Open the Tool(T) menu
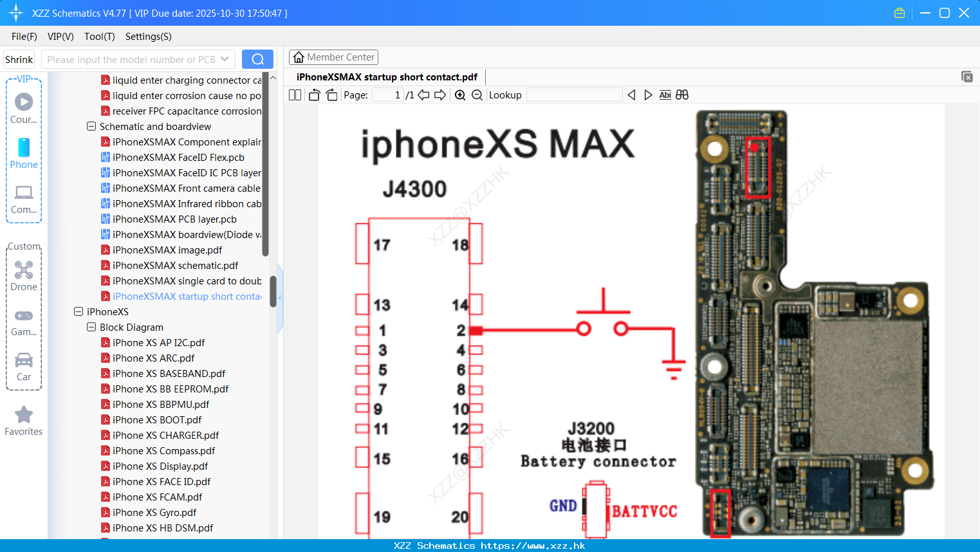Viewport: 980px width, 552px height. (x=100, y=37)
